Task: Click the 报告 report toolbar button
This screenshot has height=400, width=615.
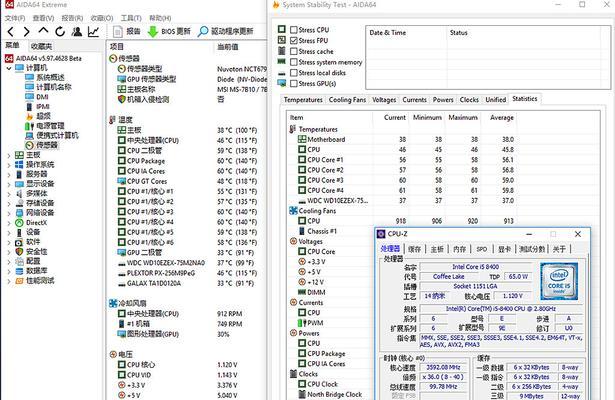Action: pos(127,31)
